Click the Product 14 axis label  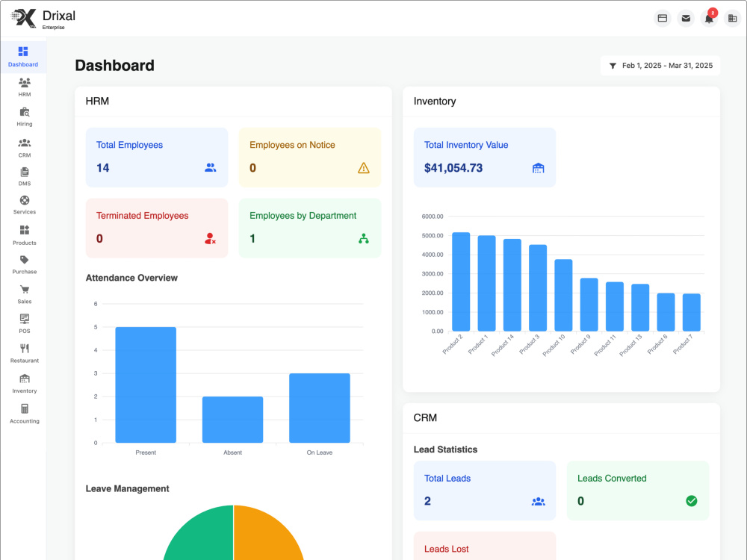click(503, 345)
